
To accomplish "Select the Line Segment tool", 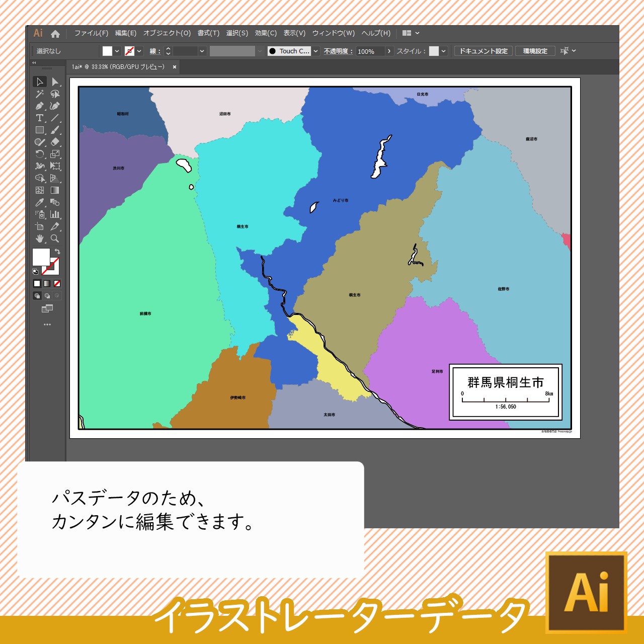I will tap(55, 118).
